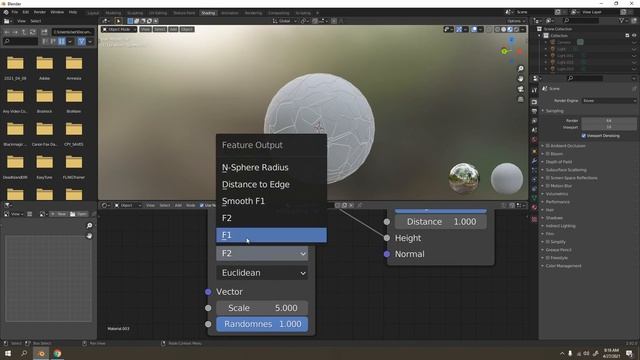Open the Options dropdown in viewport header
640x360 pixels.
[516, 21]
